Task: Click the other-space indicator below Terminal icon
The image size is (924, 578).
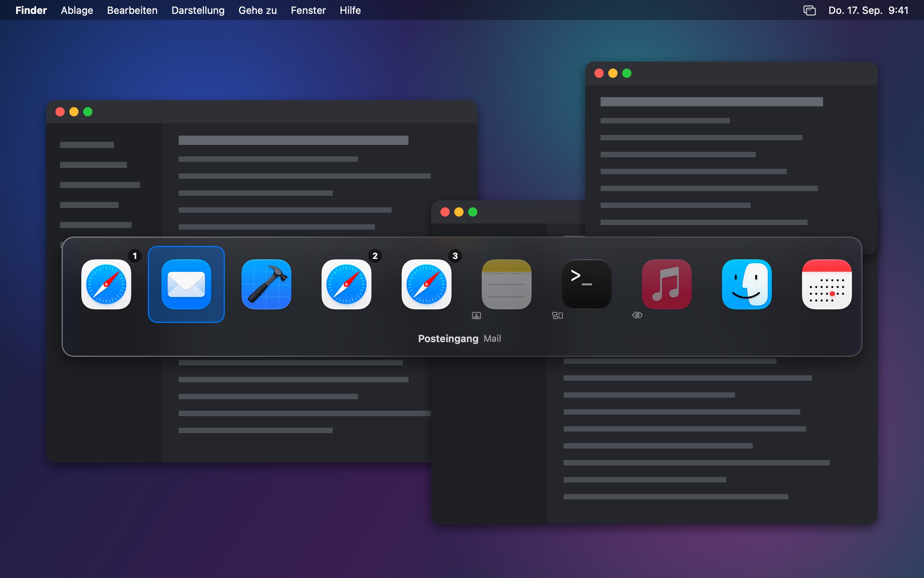Action: [557, 316]
